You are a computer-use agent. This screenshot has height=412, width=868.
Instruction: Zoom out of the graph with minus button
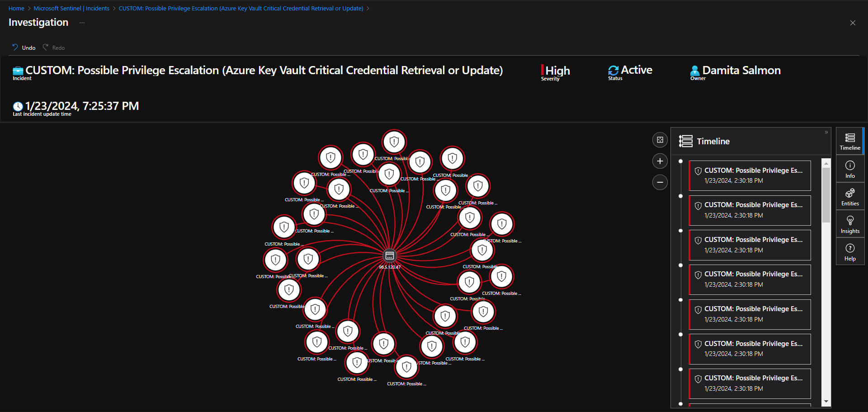point(660,182)
